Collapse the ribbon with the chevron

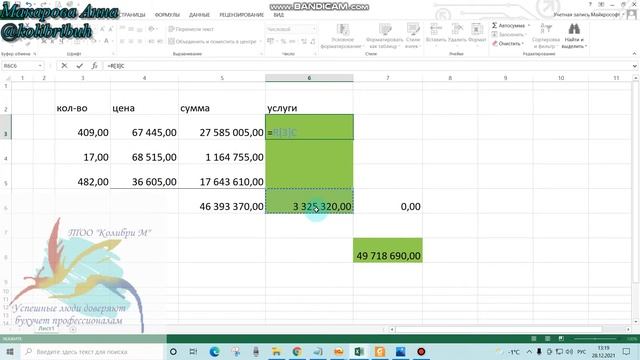pos(634,53)
